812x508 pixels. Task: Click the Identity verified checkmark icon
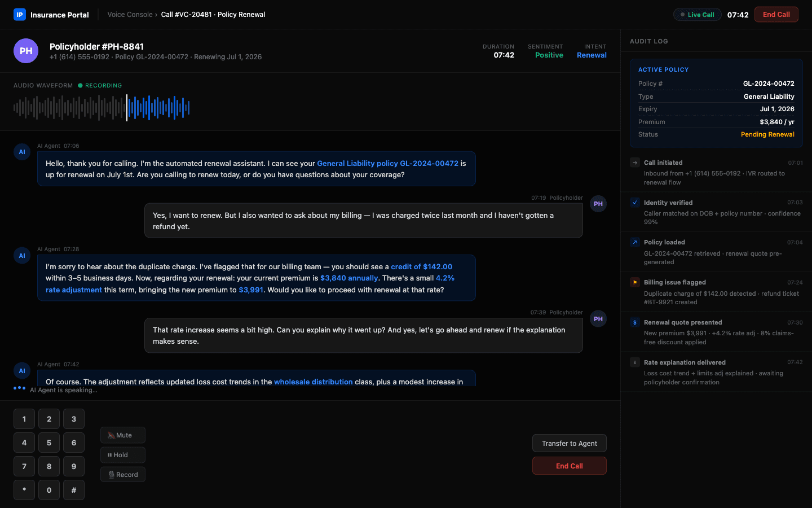(635, 203)
